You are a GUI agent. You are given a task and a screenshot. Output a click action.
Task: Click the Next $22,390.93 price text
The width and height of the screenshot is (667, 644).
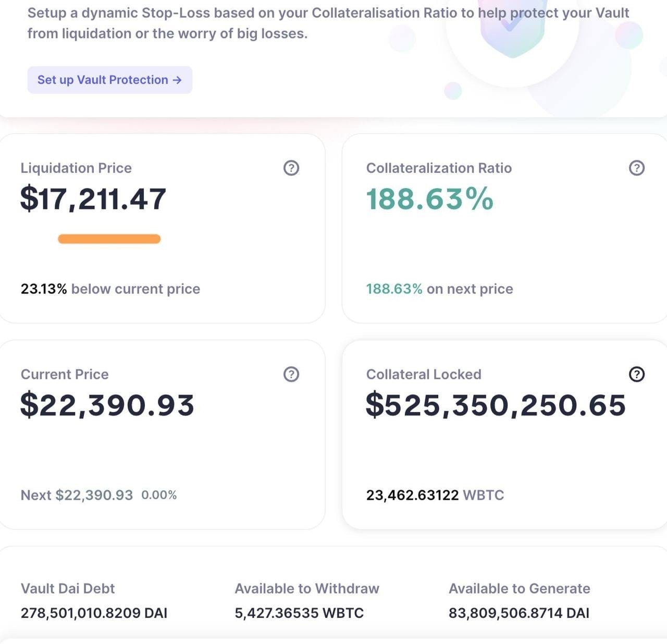coord(77,495)
